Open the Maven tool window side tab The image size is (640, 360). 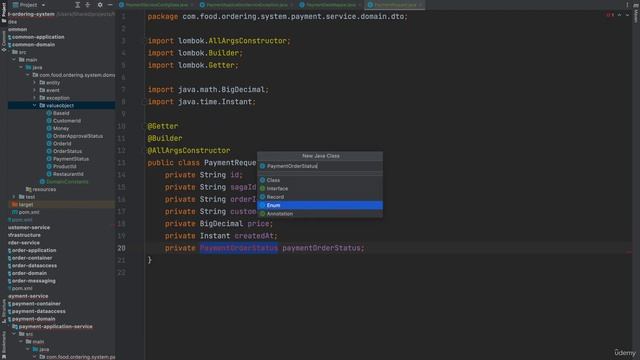pyautogui.click(x=636, y=12)
